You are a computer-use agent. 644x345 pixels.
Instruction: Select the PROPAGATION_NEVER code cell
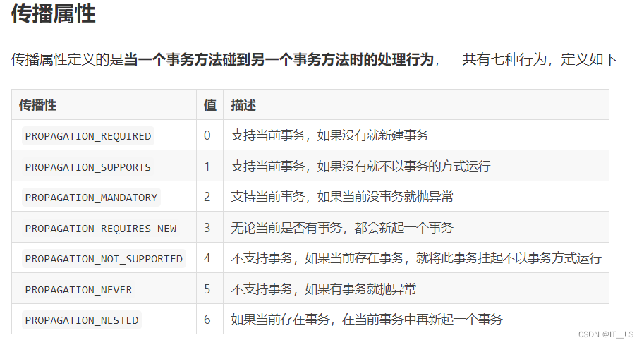point(78,289)
